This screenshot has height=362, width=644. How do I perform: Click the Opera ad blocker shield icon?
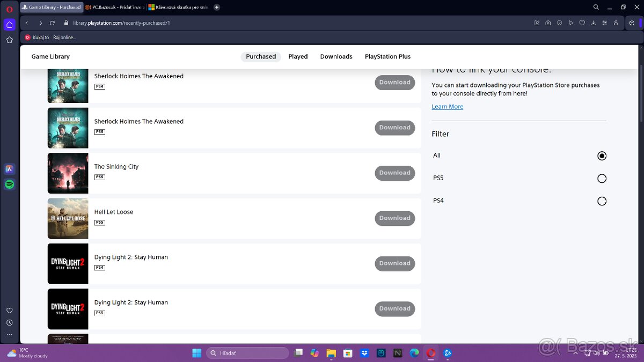(559, 23)
